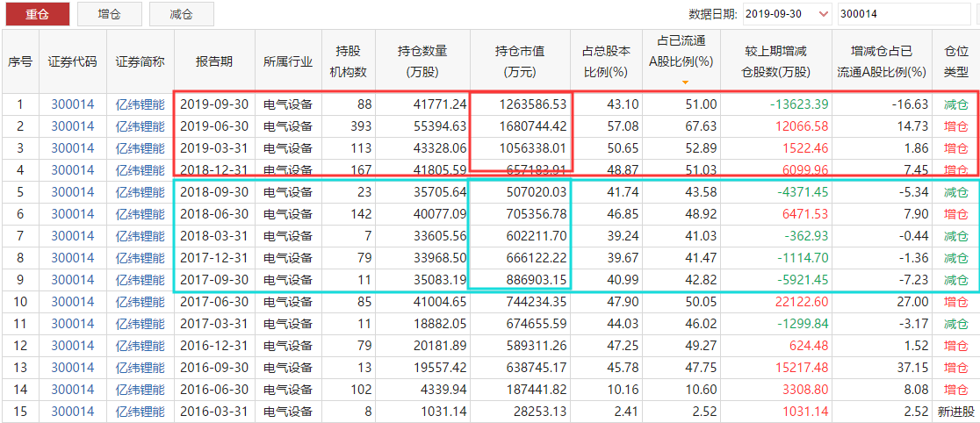Viewport: 980px width, 423px height.
Task: Click market value 1680744.42 cell
Action: pos(519,127)
